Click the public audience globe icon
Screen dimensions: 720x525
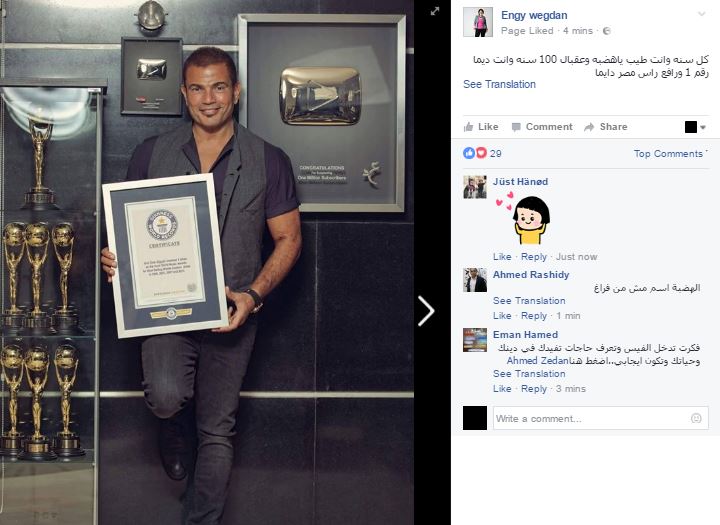tap(607, 31)
